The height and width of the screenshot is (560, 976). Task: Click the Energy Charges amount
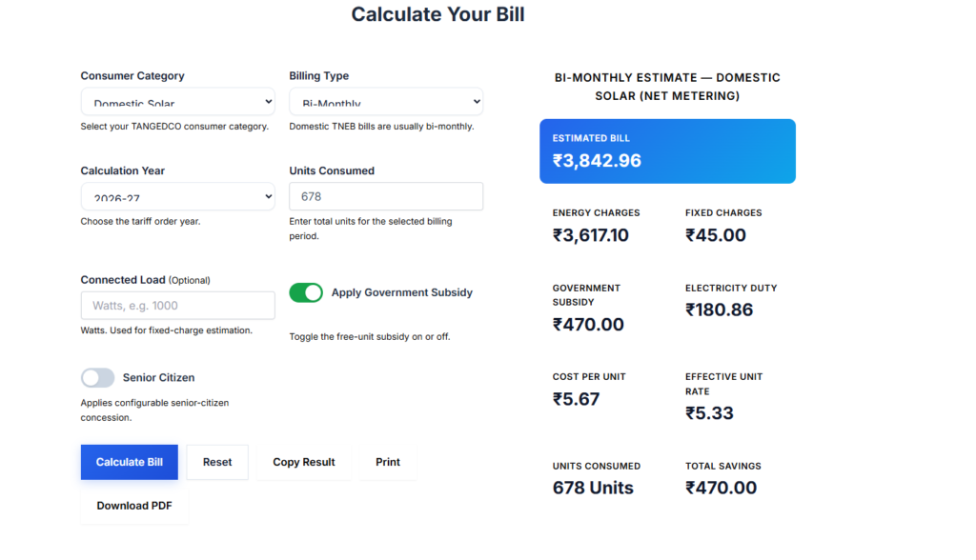(x=591, y=235)
